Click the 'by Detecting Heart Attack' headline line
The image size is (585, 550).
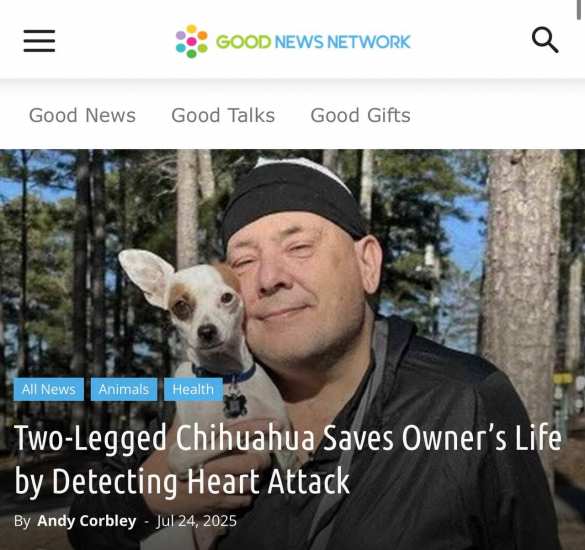pos(182,482)
